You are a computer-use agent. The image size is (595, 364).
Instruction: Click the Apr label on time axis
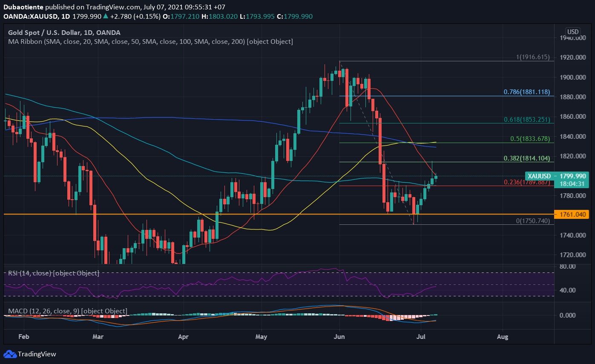point(183,337)
